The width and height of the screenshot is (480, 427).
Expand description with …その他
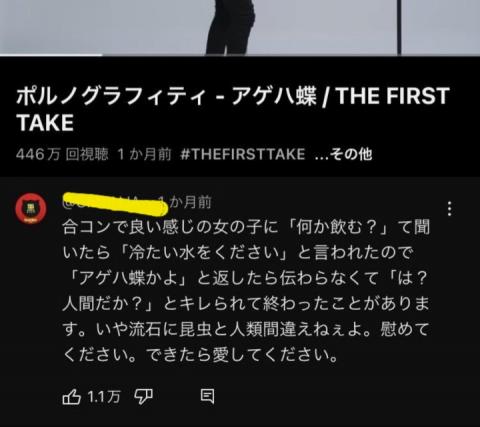[x=343, y=154]
